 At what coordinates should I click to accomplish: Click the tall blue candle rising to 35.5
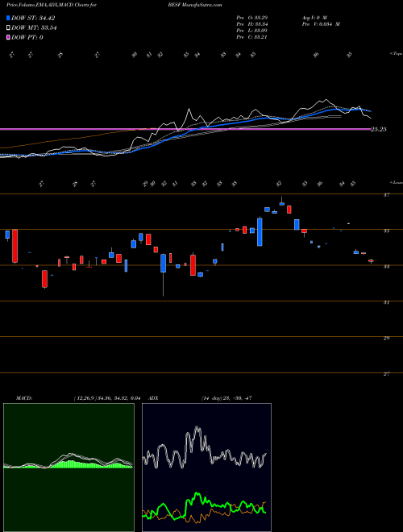pos(260,231)
